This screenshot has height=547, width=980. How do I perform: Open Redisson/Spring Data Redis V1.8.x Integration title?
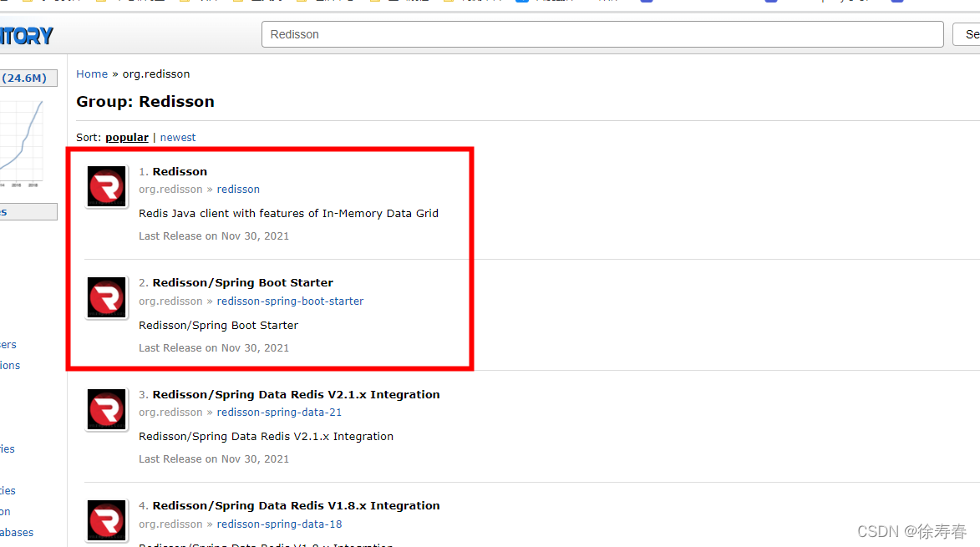point(297,506)
